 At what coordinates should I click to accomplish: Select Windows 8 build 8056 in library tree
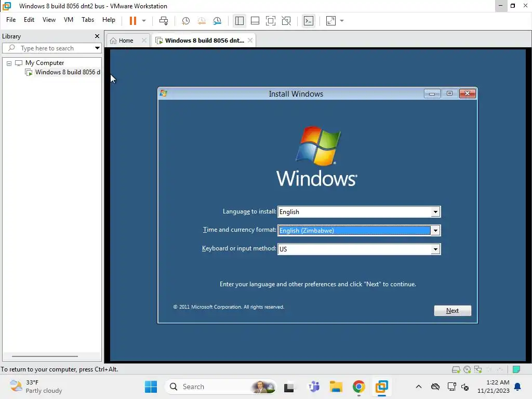(x=68, y=72)
